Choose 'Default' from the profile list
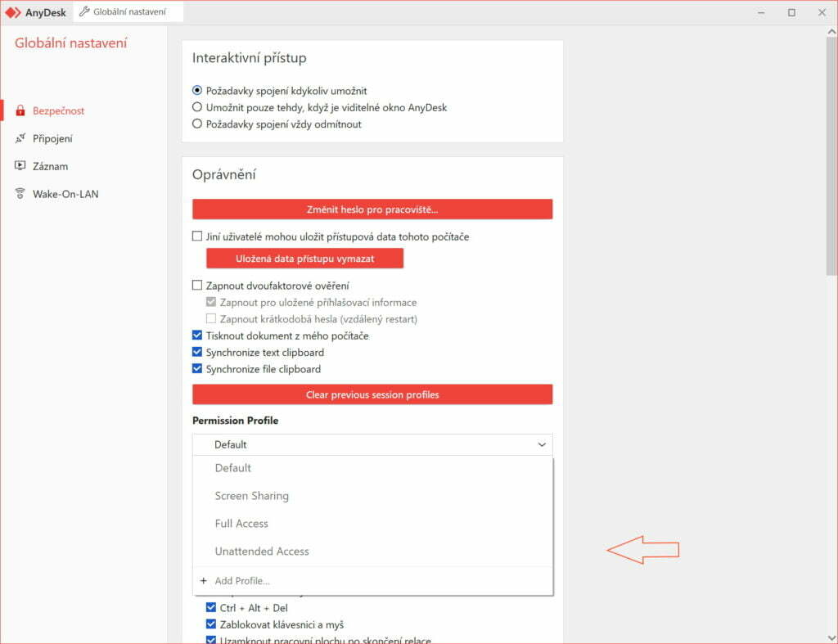 pyautogui.click(x=372, y=467)
